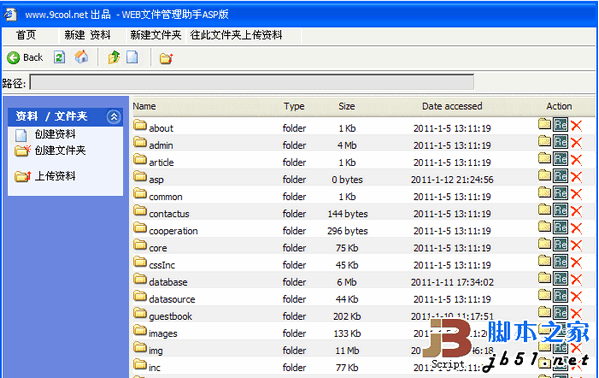Open the 首页 menu item
The width and height of the screenshot is (599, 378).
tap(26, 35)
